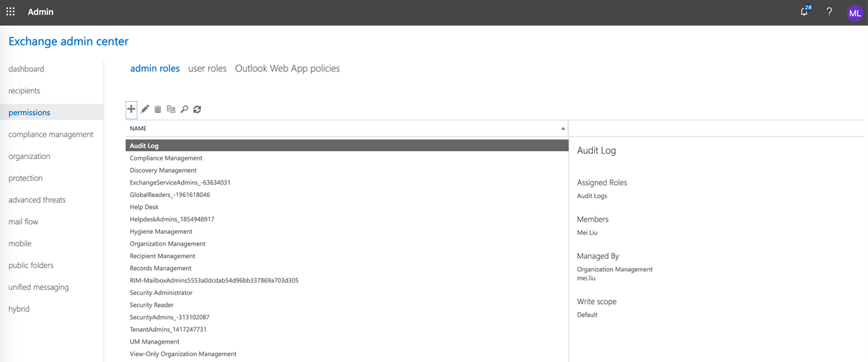Open the ML account avatar menu
Viewport: 868px width, 362px height.
[854, 12]
